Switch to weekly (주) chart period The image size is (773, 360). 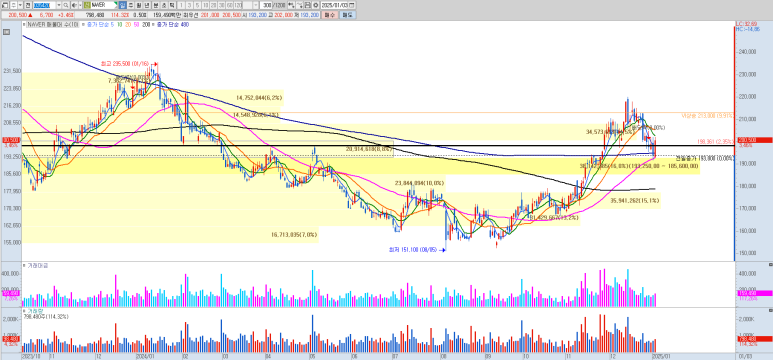[131, 4]
